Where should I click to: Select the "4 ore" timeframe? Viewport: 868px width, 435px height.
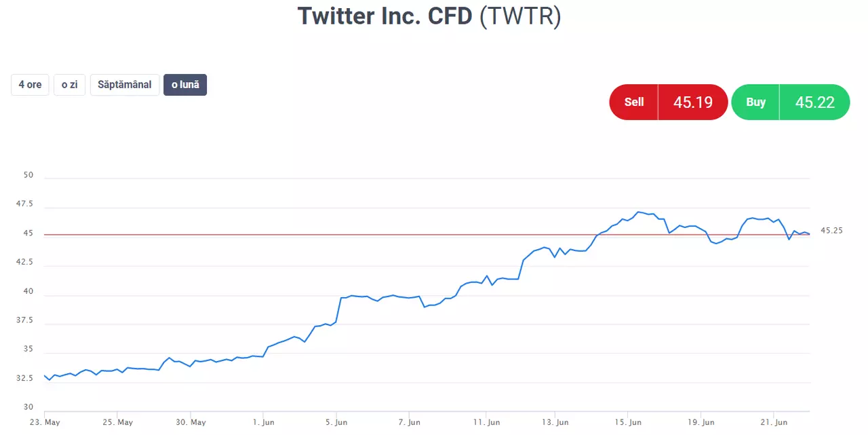click(30, 85)
